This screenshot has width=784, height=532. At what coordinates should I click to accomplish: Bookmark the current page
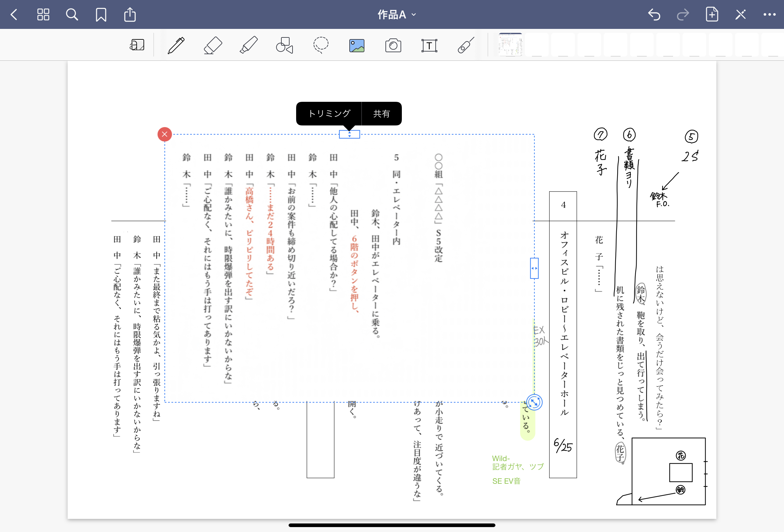[101, 14]
